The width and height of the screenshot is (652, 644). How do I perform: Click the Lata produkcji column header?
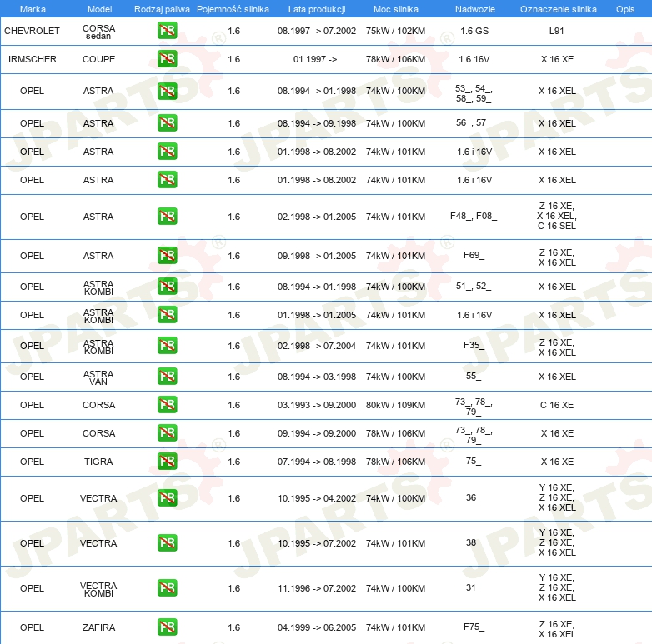(316, 8)
